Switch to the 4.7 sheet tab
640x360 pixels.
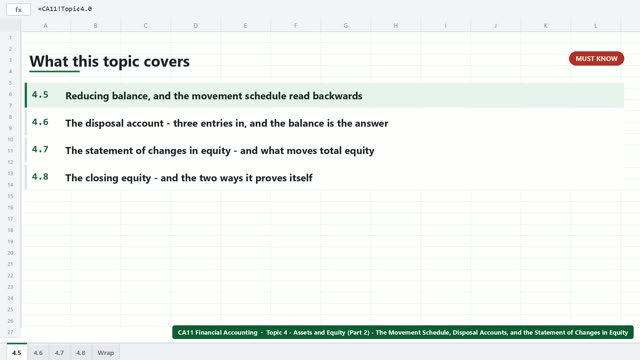pos(59,352)
